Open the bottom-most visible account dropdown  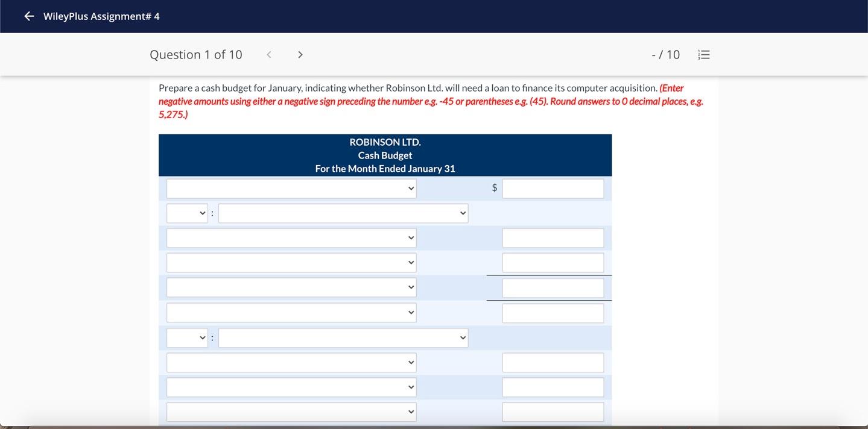coord(291,411)
